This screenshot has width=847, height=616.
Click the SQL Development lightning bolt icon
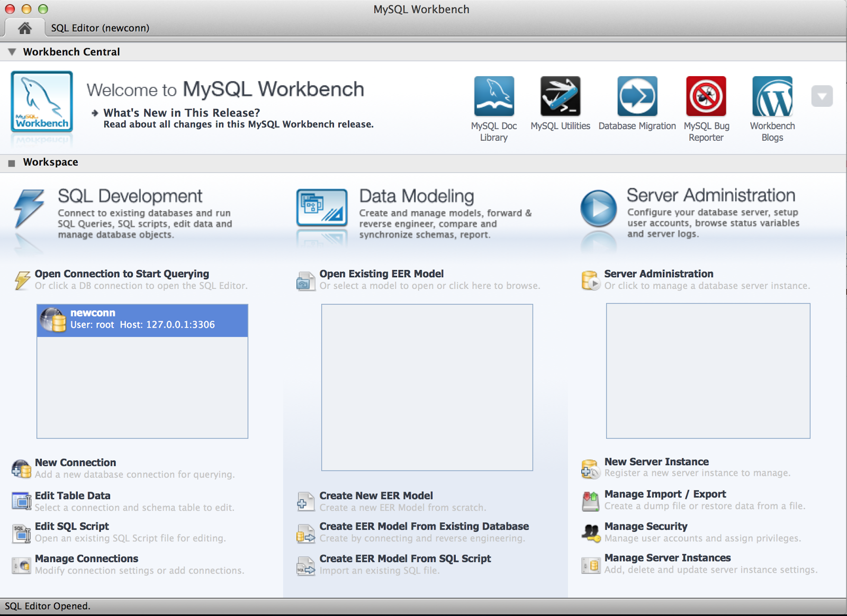(x=29, y=209)
